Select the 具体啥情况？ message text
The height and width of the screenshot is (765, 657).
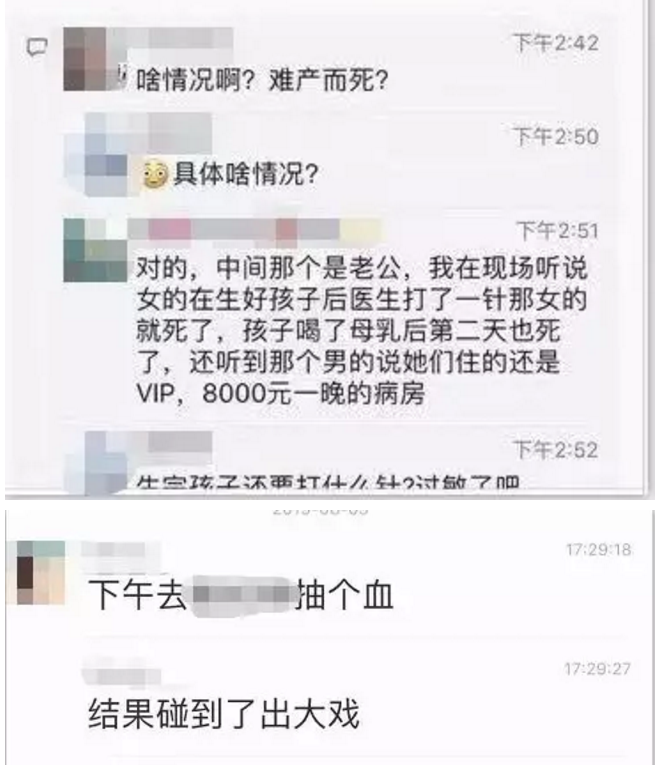(x=245, y=174)
